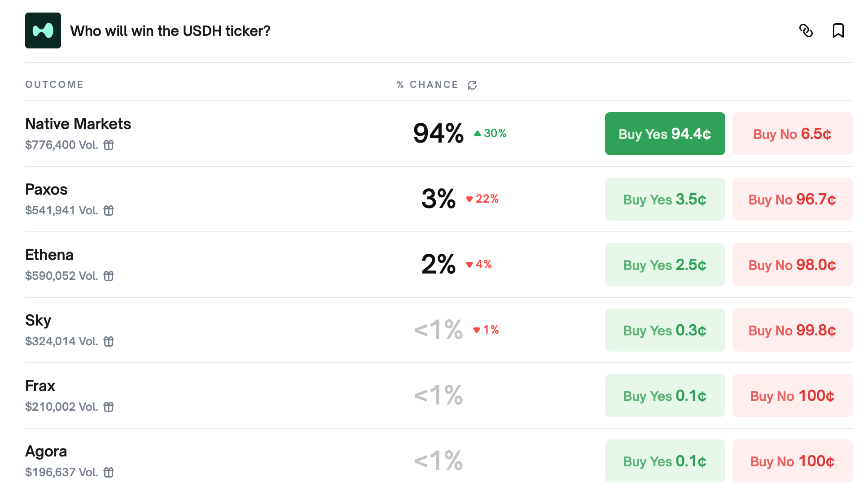Choose Buy No 98.0¢ for Ethena
This screenshot has height=504, width=868.
[792, 265]
